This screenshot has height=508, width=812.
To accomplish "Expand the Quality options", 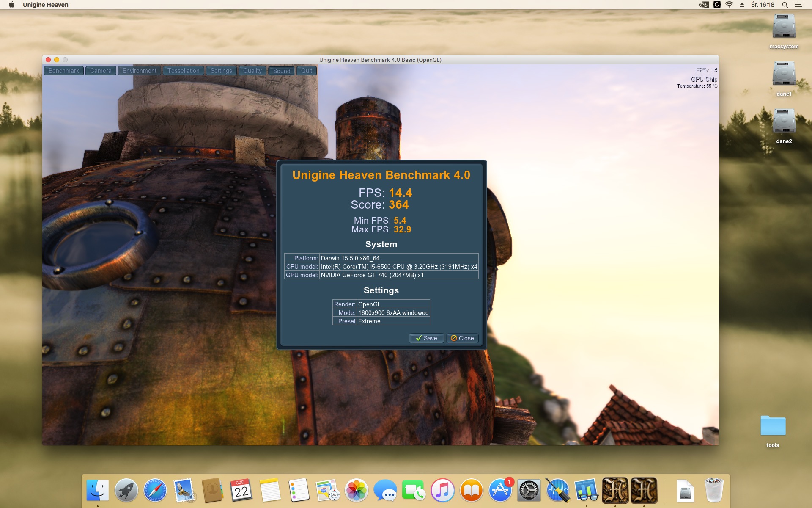I will tap(252, 71).
